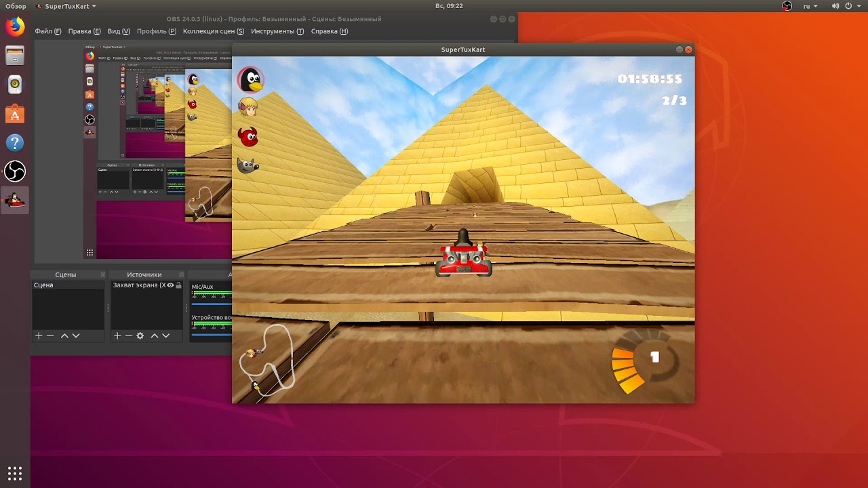The width and height of the screenshot is (868, 488).
Task: Open the system status menu in top bar
Action: pyautogui.click(x=845, y=6)
